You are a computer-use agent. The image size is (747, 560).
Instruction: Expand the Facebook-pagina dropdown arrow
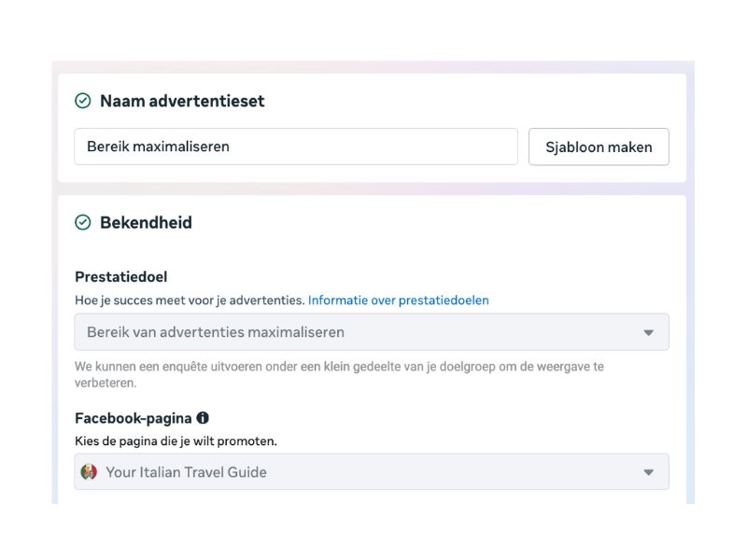649,472
